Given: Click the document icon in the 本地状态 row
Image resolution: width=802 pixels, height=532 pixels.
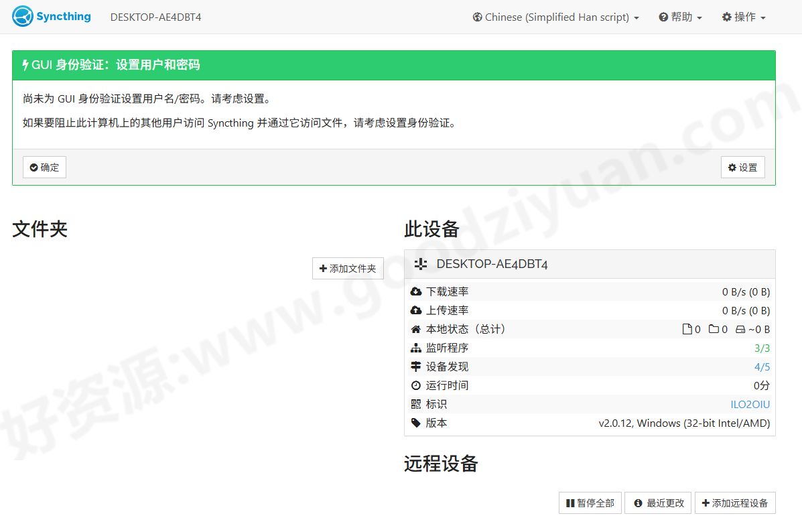Looking at the screenshot, I should pyautogui.click(x=687, y=329).
